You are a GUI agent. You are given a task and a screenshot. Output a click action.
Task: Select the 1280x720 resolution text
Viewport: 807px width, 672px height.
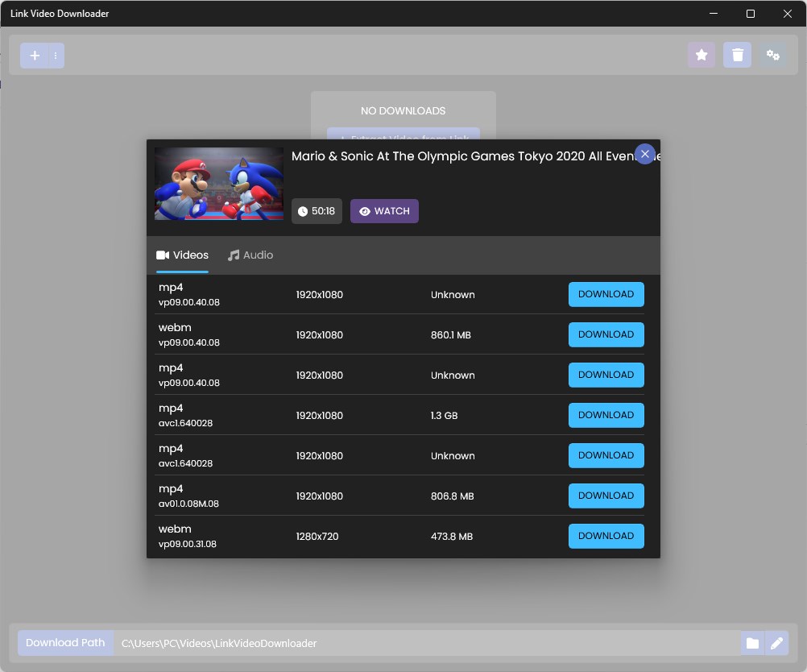[317, 537]
